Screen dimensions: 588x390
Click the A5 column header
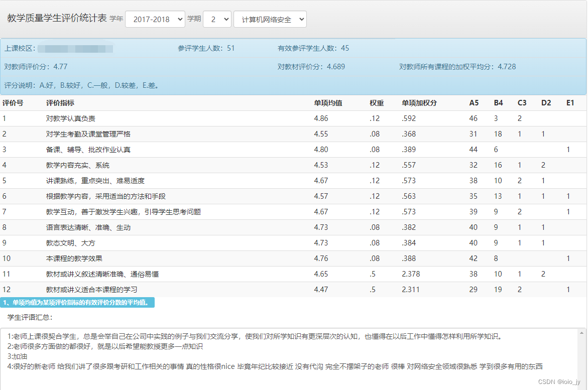click(474, 103)
